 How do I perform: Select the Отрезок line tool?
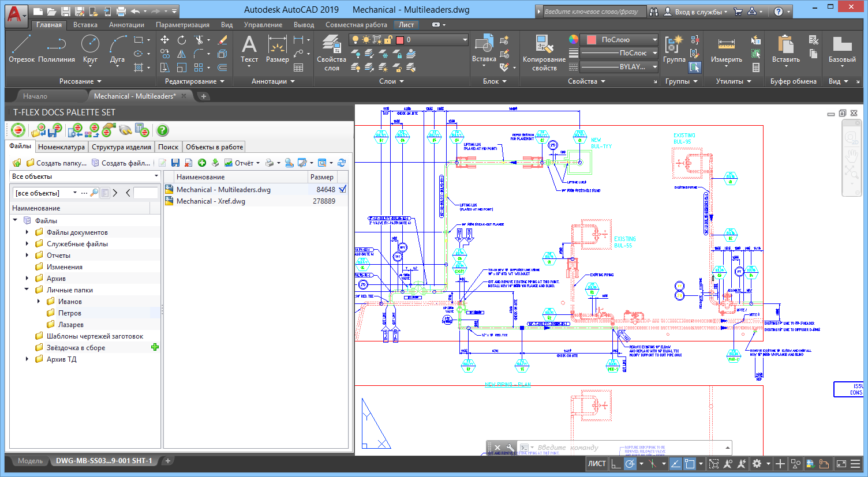21,48
